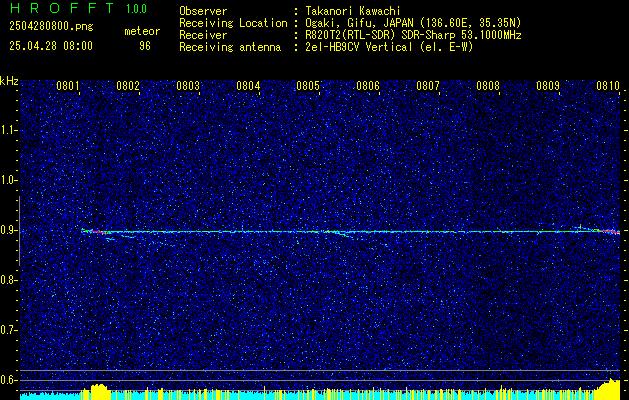Image resolution: width=629 pixels, height=400 pixels.
Task: Click the meteor count value 96
Action: 145,46
